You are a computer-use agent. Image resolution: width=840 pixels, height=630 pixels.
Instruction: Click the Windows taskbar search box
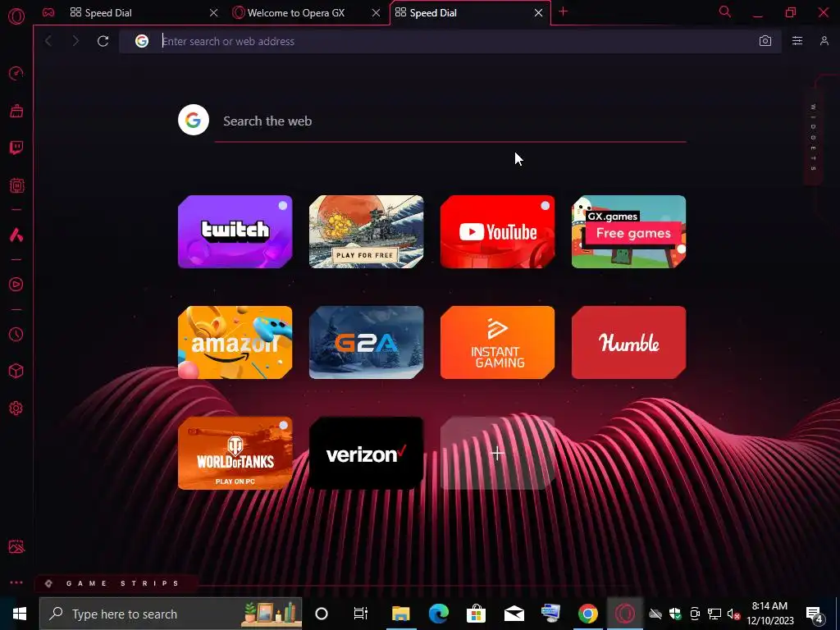(x=171, y=614)
